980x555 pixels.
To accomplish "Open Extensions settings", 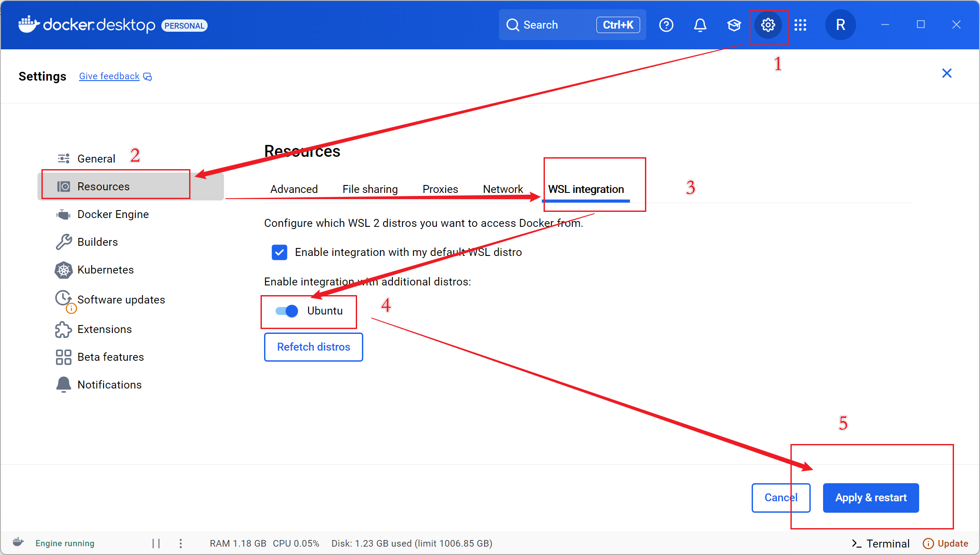I will tap(130, 329).
